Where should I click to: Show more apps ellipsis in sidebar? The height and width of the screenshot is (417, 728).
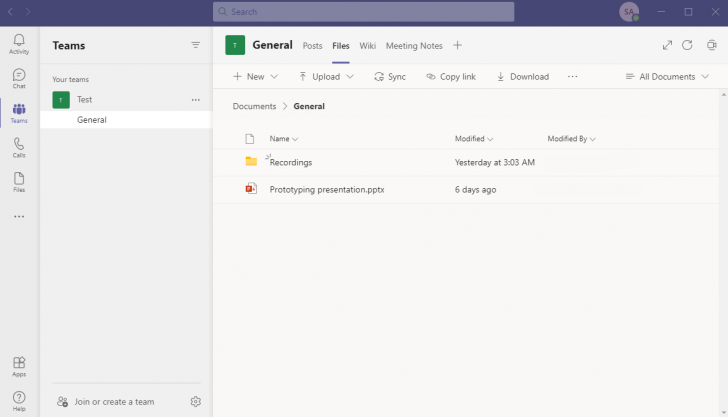click(19, 216)
